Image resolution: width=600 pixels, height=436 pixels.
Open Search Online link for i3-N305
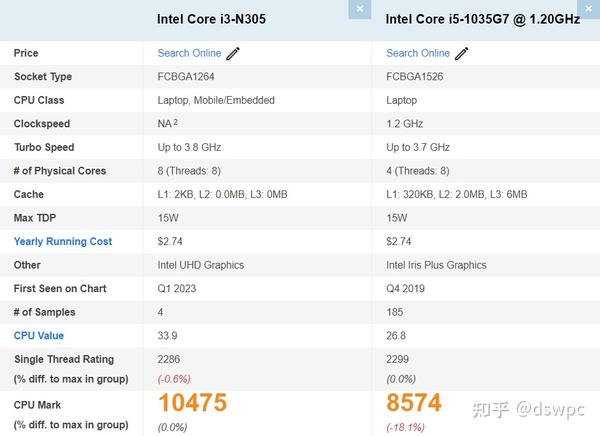[189, 53]
